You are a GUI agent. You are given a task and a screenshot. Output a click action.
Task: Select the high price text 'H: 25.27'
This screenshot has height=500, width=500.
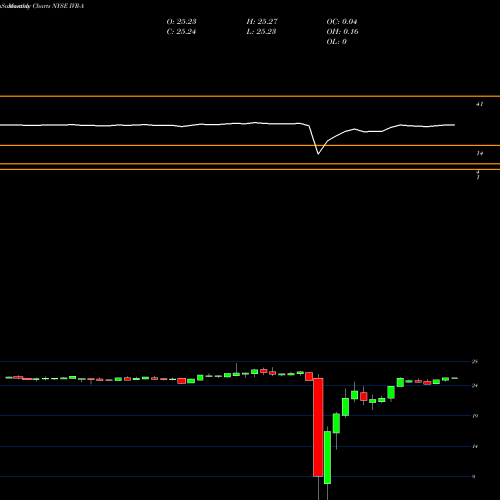tap(262, 22)
